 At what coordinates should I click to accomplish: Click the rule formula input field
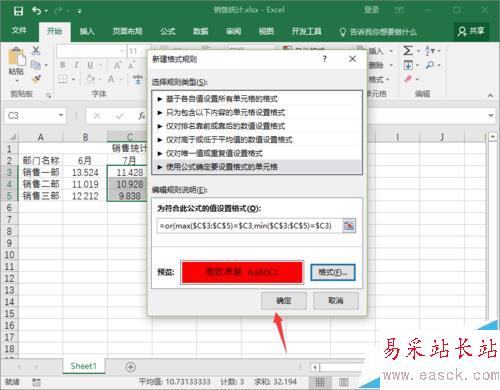pos(250,226)
